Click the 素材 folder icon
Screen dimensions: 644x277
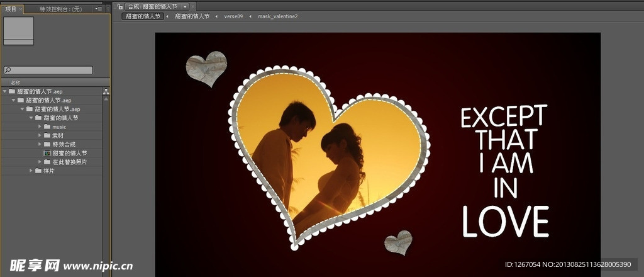[47, 135]
